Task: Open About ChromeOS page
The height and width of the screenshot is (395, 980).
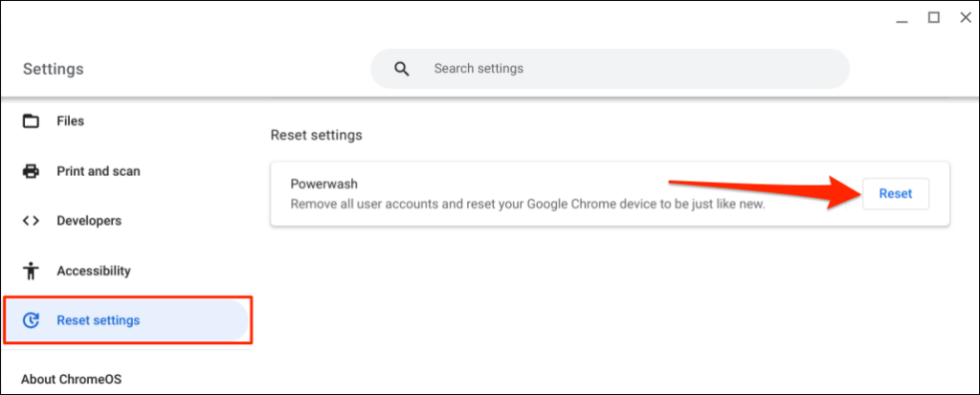Action: click(72, 379)
